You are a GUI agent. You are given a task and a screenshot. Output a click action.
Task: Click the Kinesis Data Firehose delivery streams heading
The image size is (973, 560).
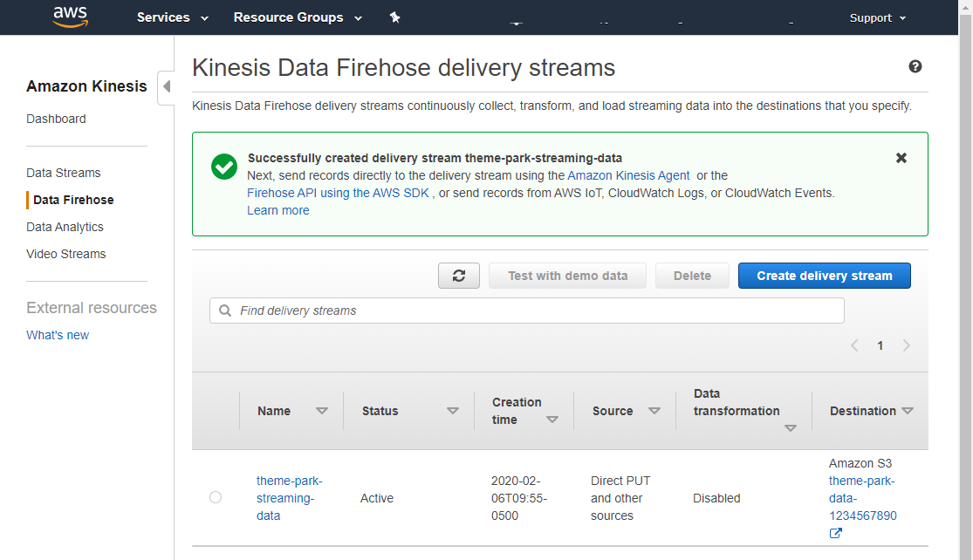(x=403, y=67)
